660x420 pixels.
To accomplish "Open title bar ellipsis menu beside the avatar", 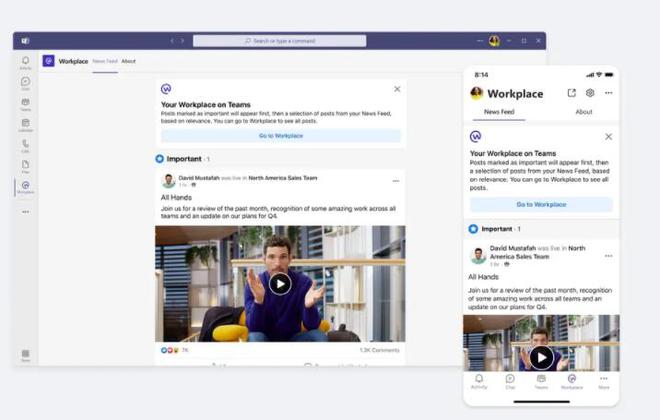I will tap(480, 41).
